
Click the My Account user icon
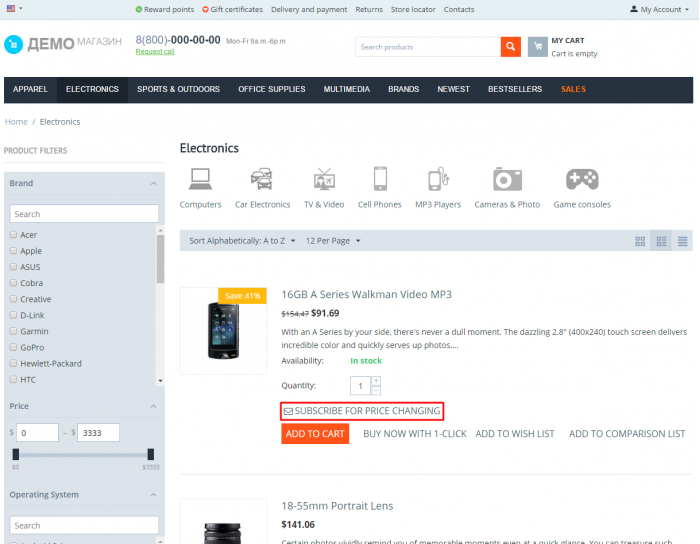pyautogui.click(x=633, y=9)
